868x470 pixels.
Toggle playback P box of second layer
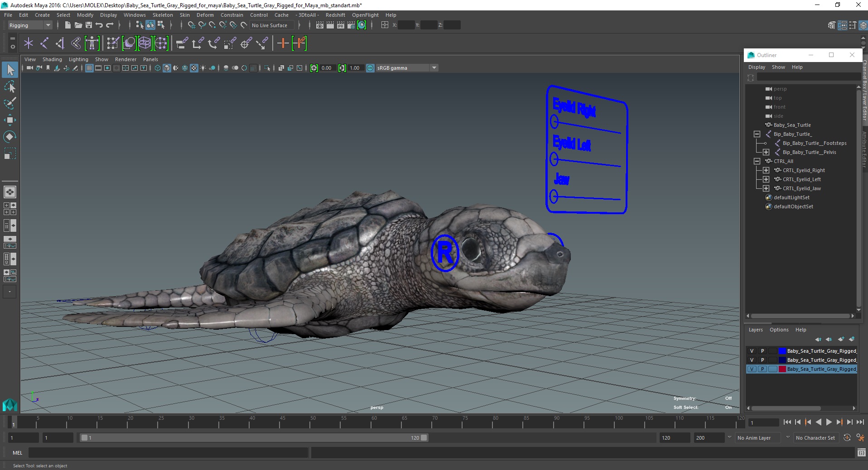(762, 360)
